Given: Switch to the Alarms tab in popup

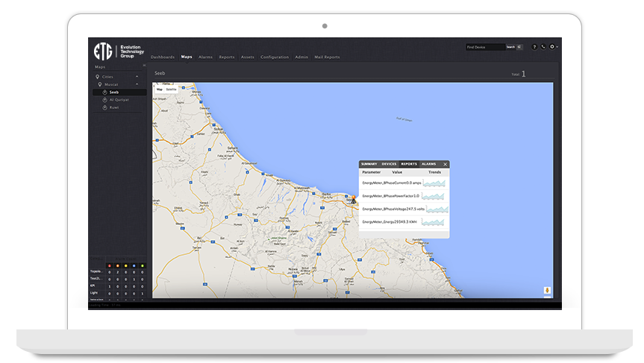Looking at the screenshot, I should (429, 164).
